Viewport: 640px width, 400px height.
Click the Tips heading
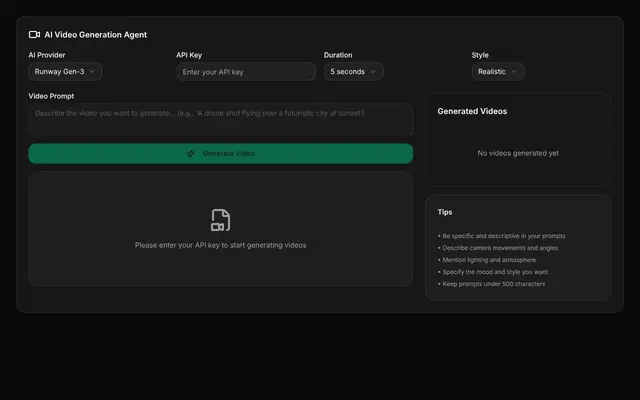tap(445, 212)
